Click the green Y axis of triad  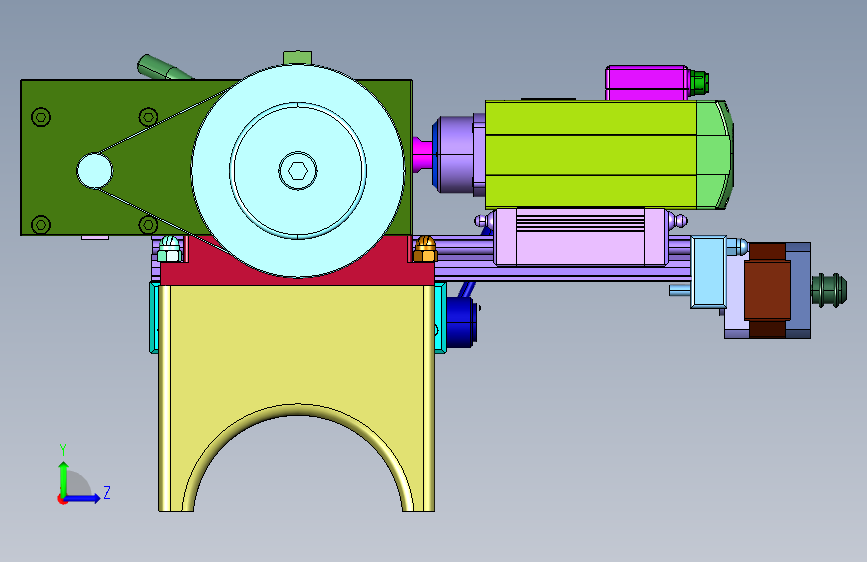click(x=64, y=478)
